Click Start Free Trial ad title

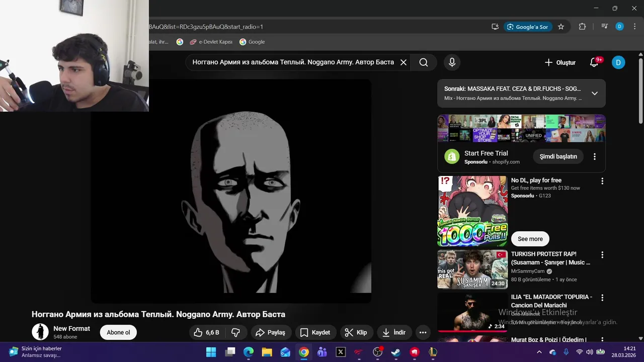[486, 153]
